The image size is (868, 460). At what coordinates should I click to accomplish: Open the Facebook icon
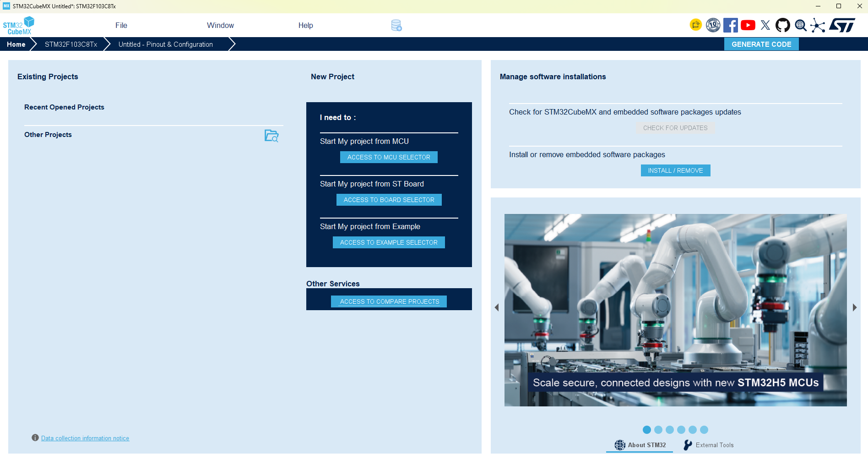click(731, 25)
